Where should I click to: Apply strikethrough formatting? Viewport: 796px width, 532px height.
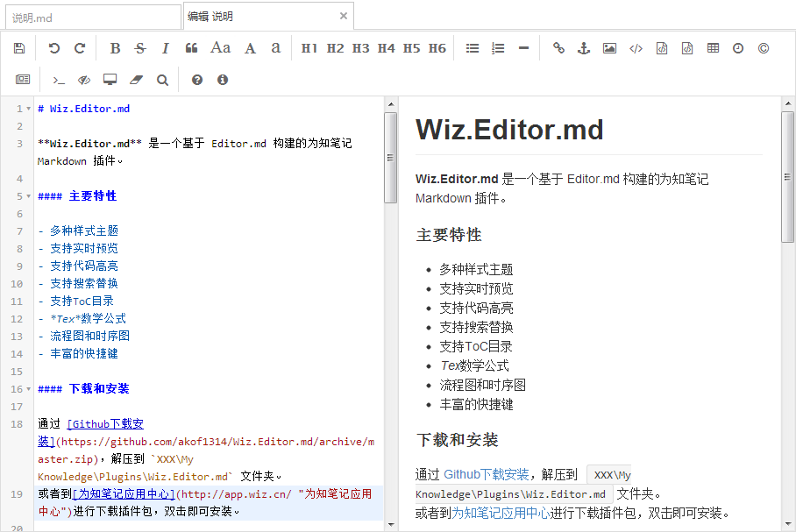[140, 48]
